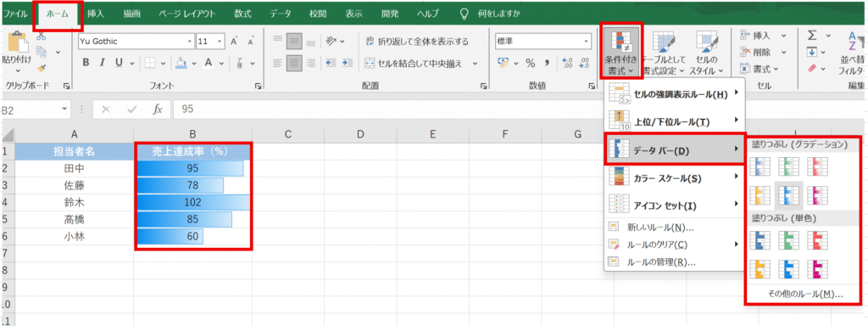The image size is (868, 326).
Task: Click the increase indent icon
Action: pyautogui.click(x=348, y=63)
